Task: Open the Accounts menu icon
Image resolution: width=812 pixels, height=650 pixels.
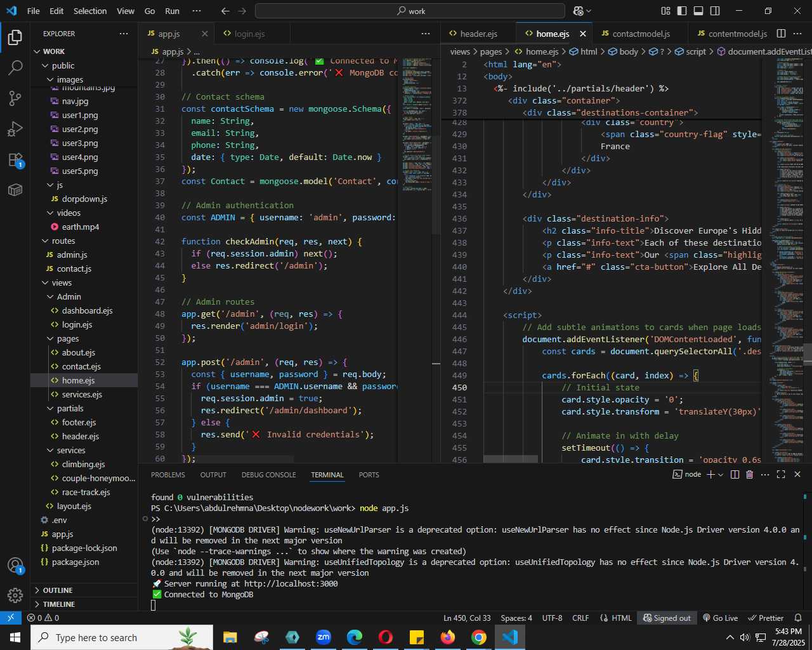Action: click(15, 566)
